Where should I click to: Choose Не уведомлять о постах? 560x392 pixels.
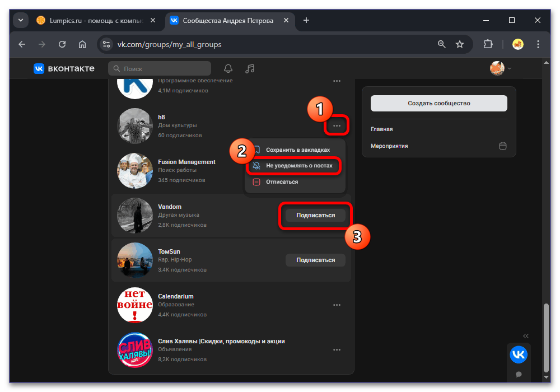pyautogui.click(x=295, y=166)
